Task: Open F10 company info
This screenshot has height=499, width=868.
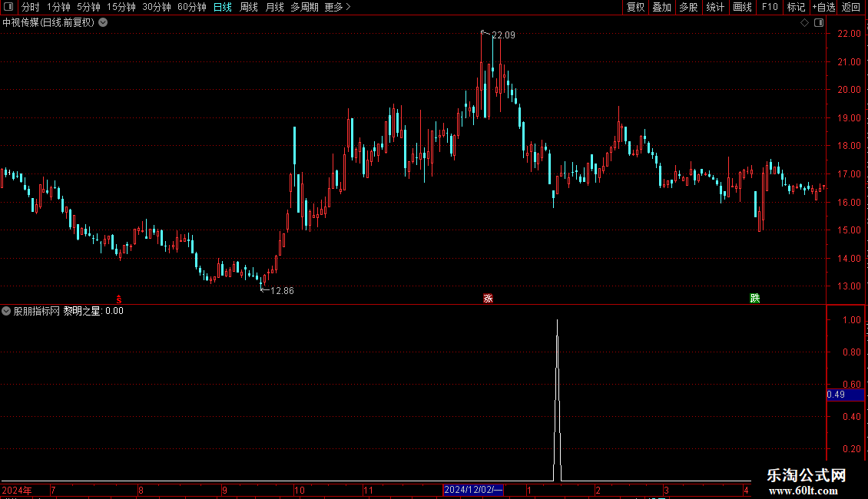Action: click(x=770, y=7)
